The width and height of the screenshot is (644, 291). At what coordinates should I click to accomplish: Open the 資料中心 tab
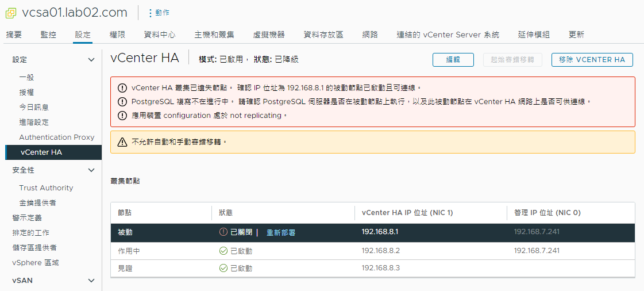coord(160,35)
